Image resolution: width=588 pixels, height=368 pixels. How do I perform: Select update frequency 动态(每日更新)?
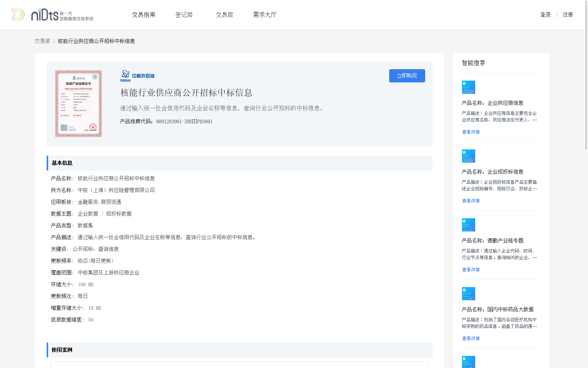point(96,261)
